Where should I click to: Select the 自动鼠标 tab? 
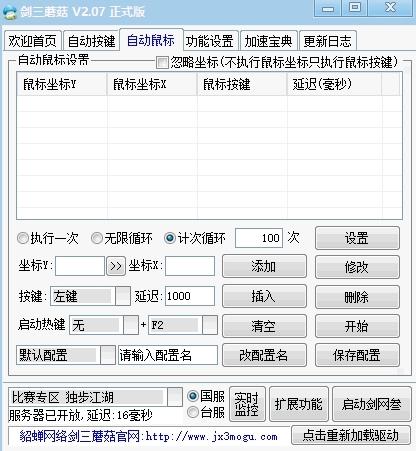(151, 40)
